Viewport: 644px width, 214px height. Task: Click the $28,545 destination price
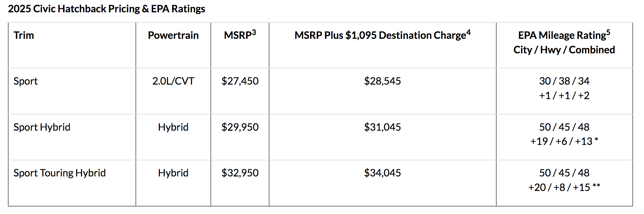coord(382,81)
